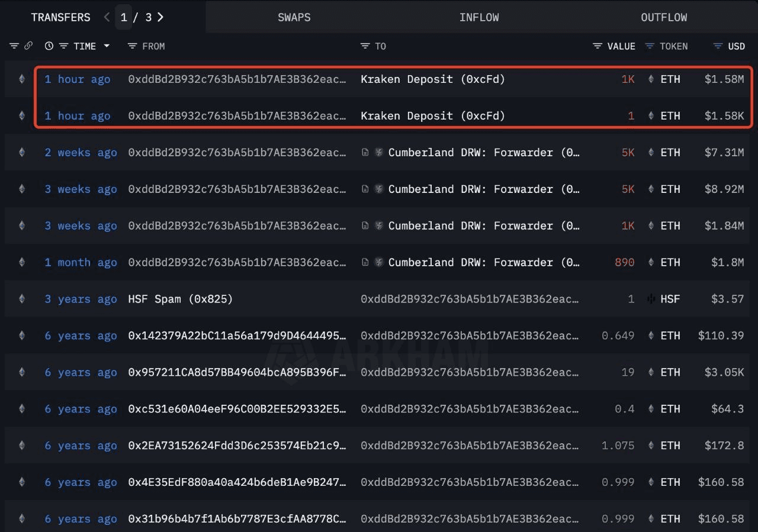Open sender address 0x957211CA8d57BB49604bcA895B396F…
Image resolution: width=758 pixels, height=532 pixels.
click(x=237, y=372)
